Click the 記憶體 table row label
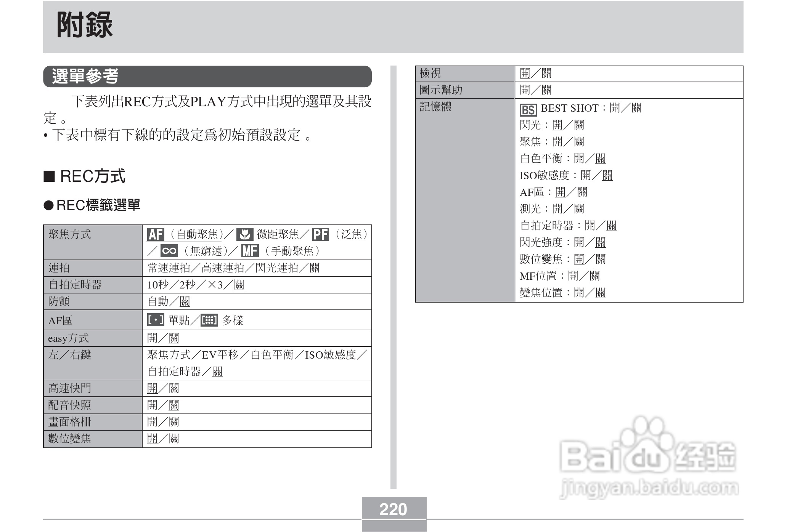787x532 pixels. (435, 107)
